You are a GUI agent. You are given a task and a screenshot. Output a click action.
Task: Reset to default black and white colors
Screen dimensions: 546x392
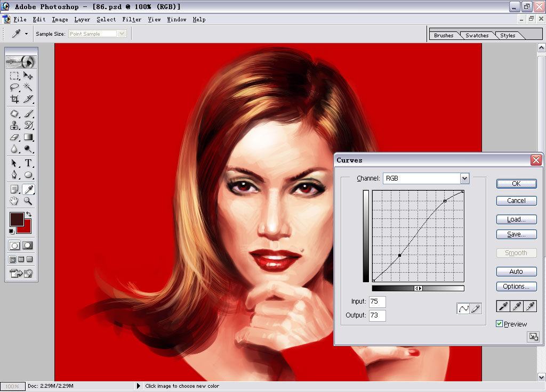click(12, 231)
